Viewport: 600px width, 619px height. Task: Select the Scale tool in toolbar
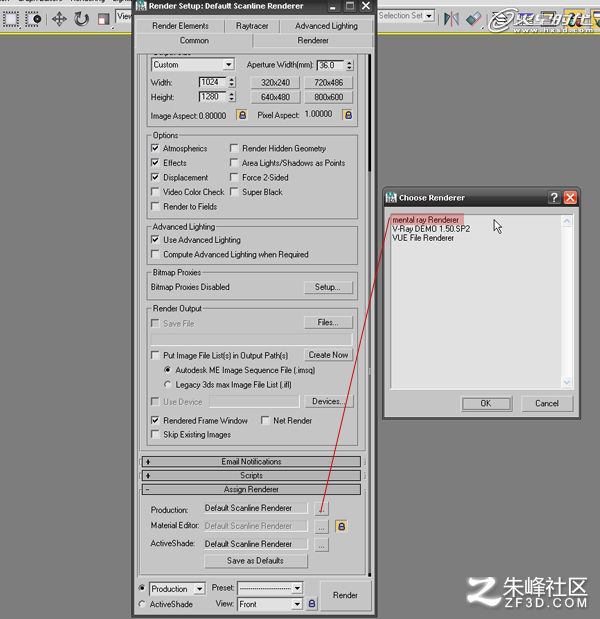click(104, 19)
